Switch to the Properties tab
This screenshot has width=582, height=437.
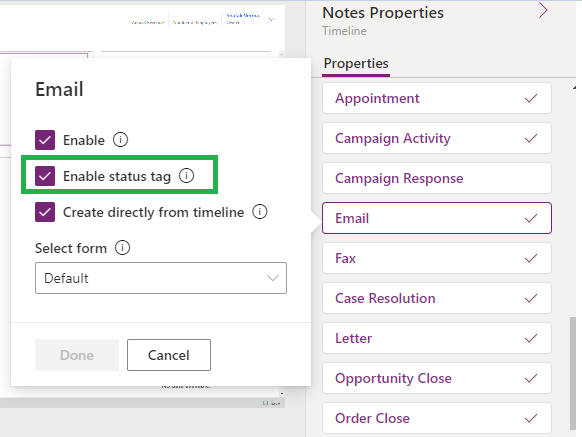coord(356,64)
